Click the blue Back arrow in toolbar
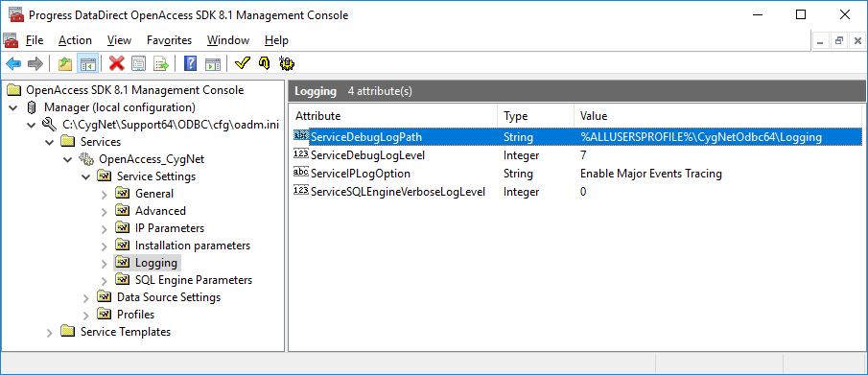868x375 pixels. (x=13, y=63)
